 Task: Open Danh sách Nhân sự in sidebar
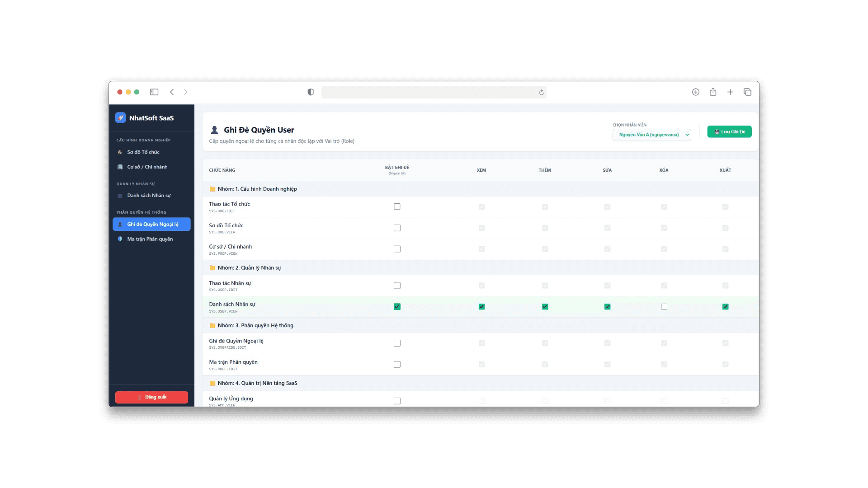151,196
